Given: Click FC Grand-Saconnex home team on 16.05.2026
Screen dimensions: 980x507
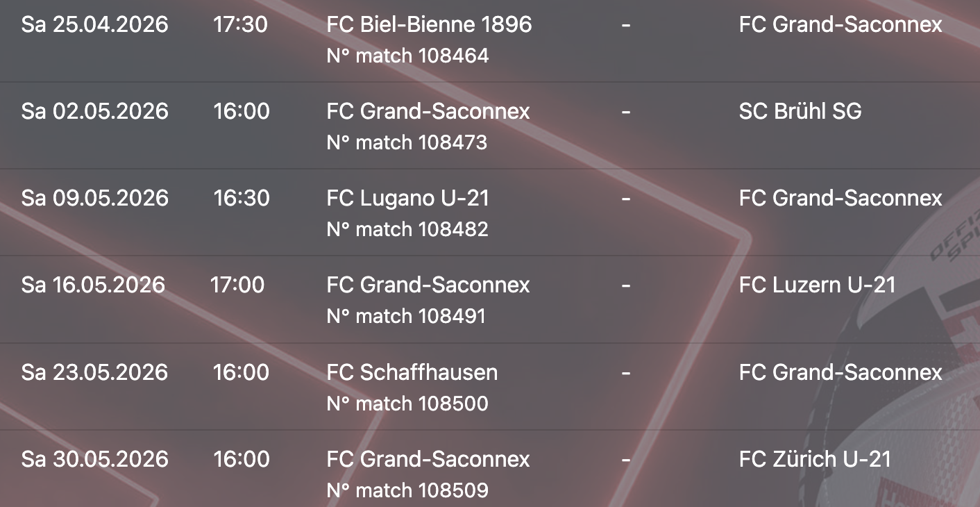Looking at the screenshot, I should pyautogui.click(x=428, y=285).
